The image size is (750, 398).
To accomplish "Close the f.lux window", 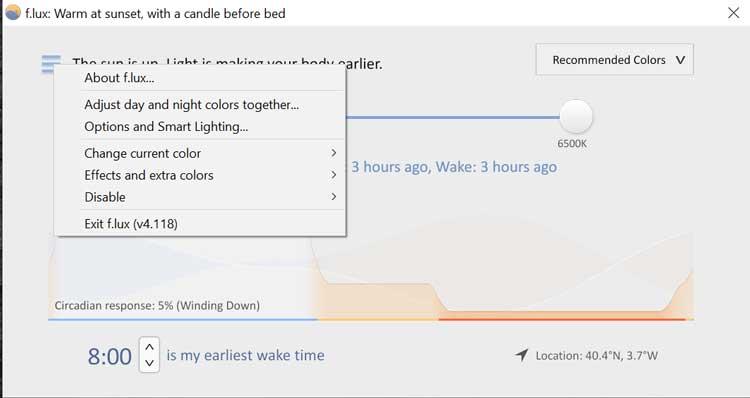I will [733, 13].
